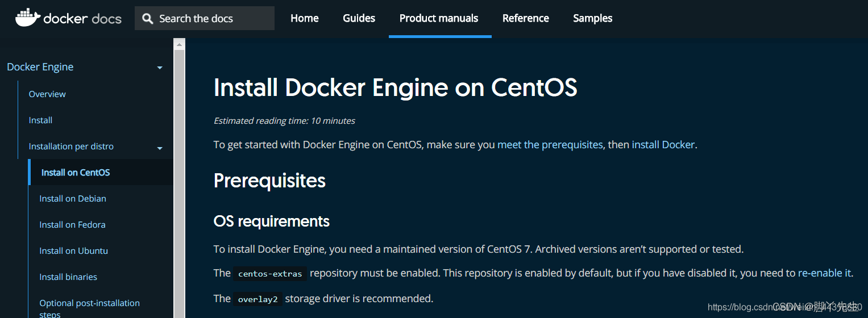
Task: Open Install on Debian page
Action: (73, 199)
